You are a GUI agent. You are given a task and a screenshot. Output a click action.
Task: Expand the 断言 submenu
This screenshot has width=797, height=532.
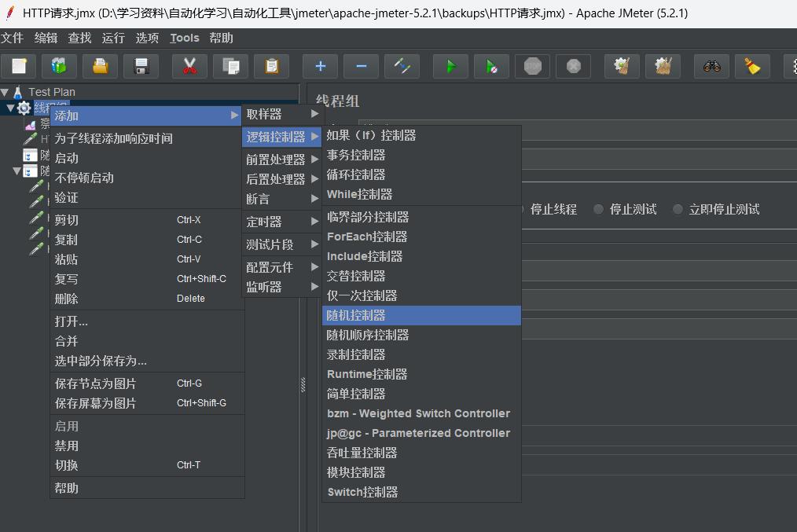point(281,199)
